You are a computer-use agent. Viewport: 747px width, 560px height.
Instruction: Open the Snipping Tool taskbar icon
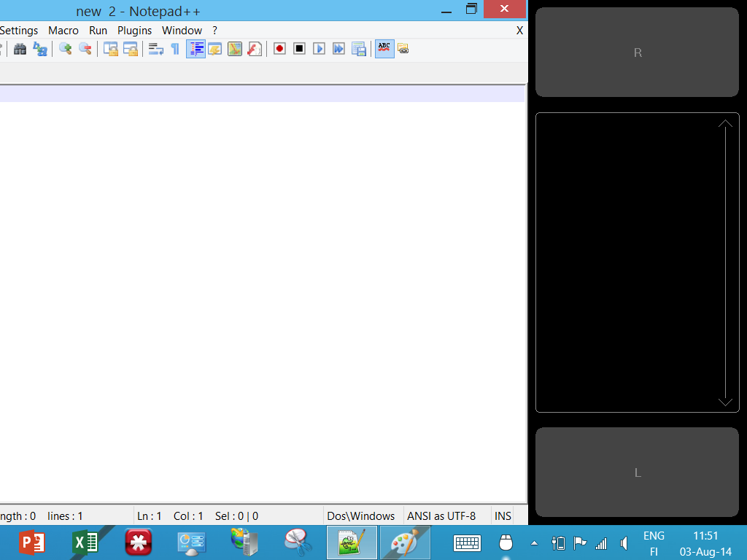(298, 542)
